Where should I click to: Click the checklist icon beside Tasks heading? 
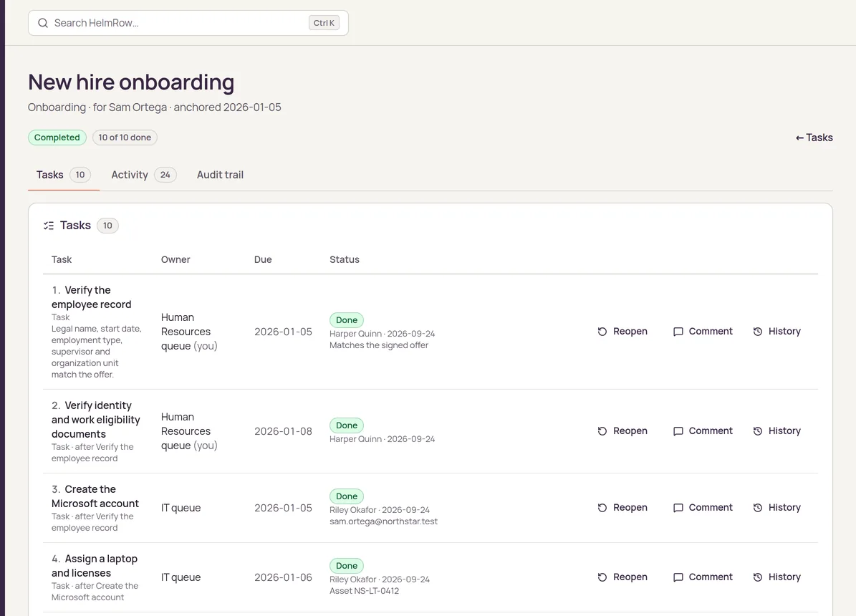point(49,226)
